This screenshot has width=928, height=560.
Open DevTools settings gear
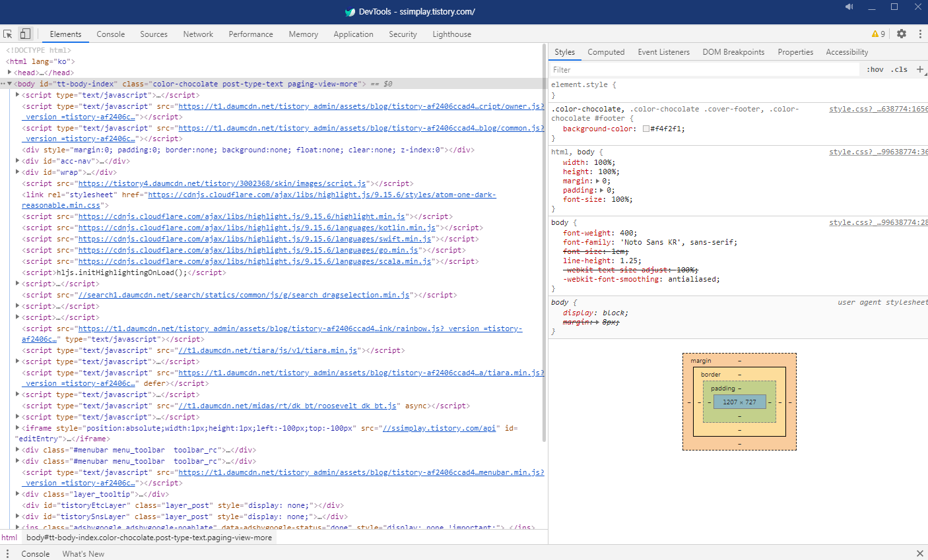coord(902,34)
